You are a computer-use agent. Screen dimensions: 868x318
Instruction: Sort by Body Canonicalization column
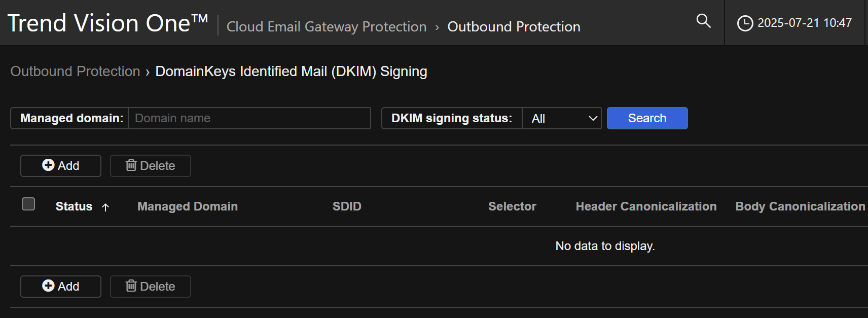[800, 206]
